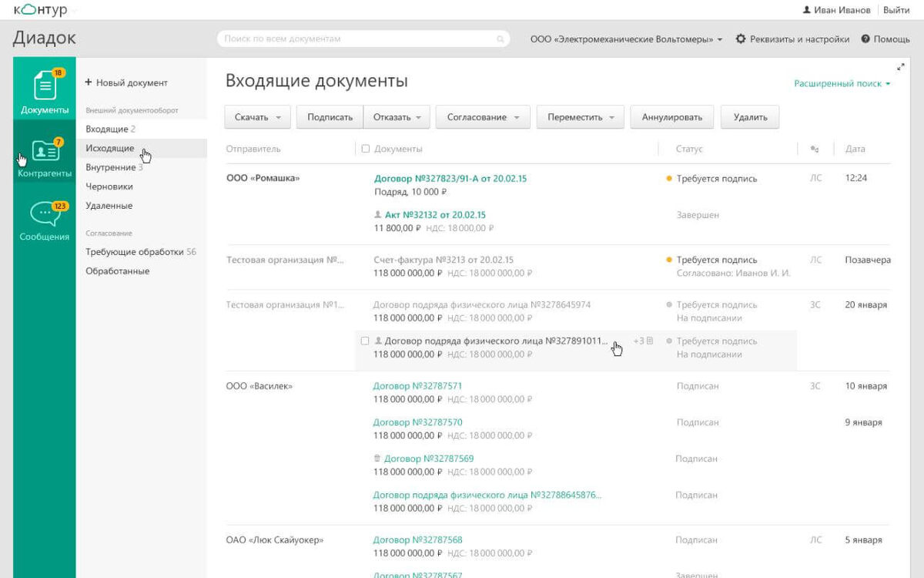Click Выйти to log out
Viewport: 924px width, 578px height.
896,10
